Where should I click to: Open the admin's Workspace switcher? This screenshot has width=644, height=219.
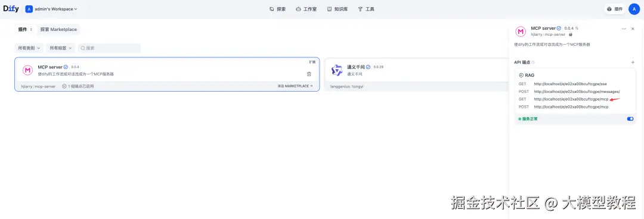click(x=51, y=9)
